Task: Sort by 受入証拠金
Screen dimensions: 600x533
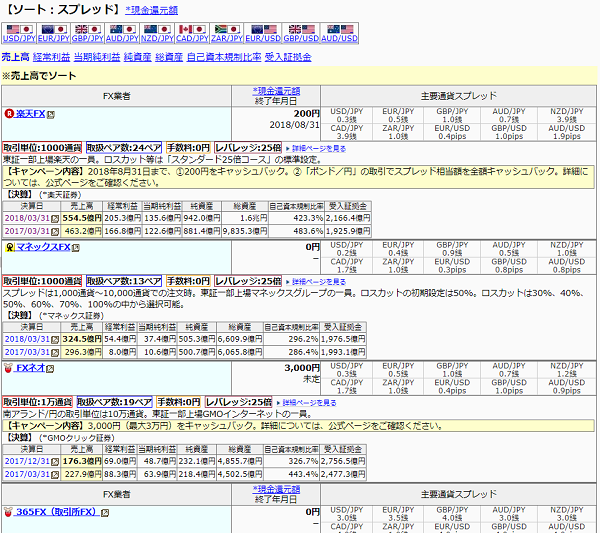Action: point(288,57)
